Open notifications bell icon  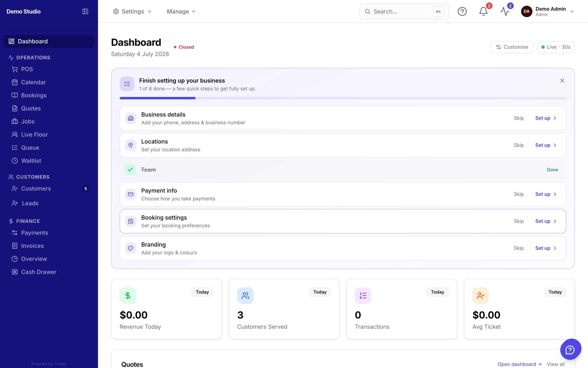[483, 11]
